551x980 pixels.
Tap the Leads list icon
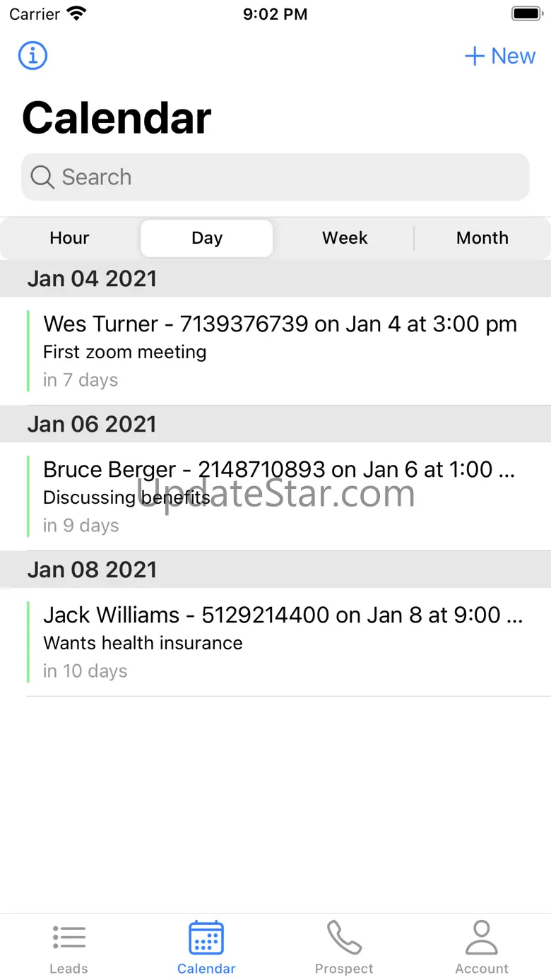click(69, 938)
